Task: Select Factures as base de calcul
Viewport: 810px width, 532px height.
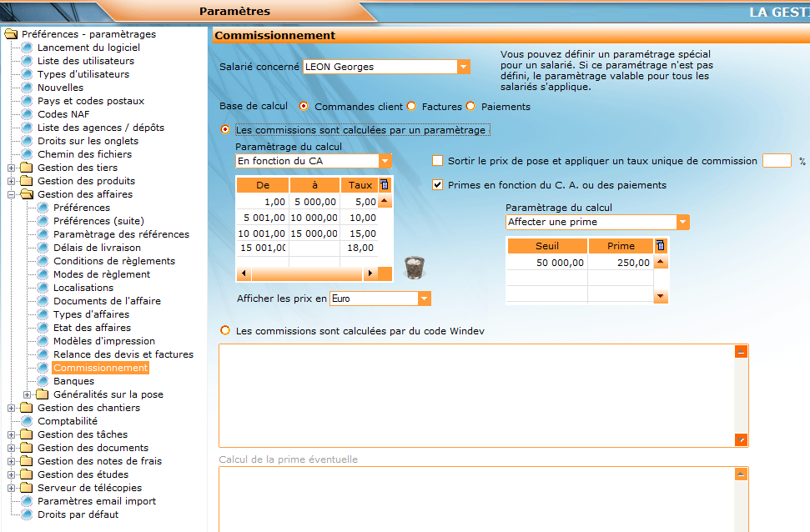Action: point(411,106)
